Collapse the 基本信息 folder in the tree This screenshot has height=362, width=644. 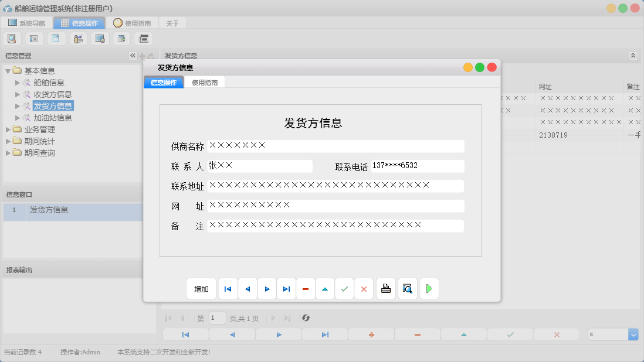point(6,70)
